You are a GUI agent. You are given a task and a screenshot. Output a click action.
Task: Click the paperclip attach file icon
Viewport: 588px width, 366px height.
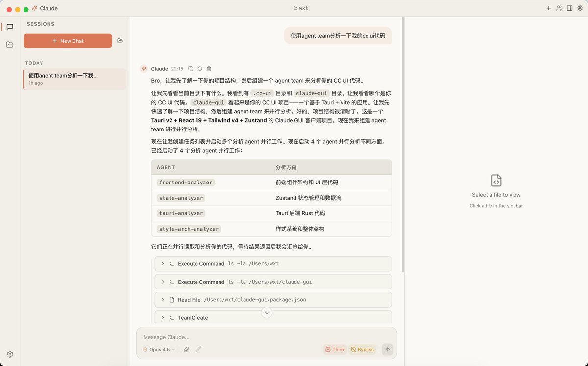pos(186,350)
